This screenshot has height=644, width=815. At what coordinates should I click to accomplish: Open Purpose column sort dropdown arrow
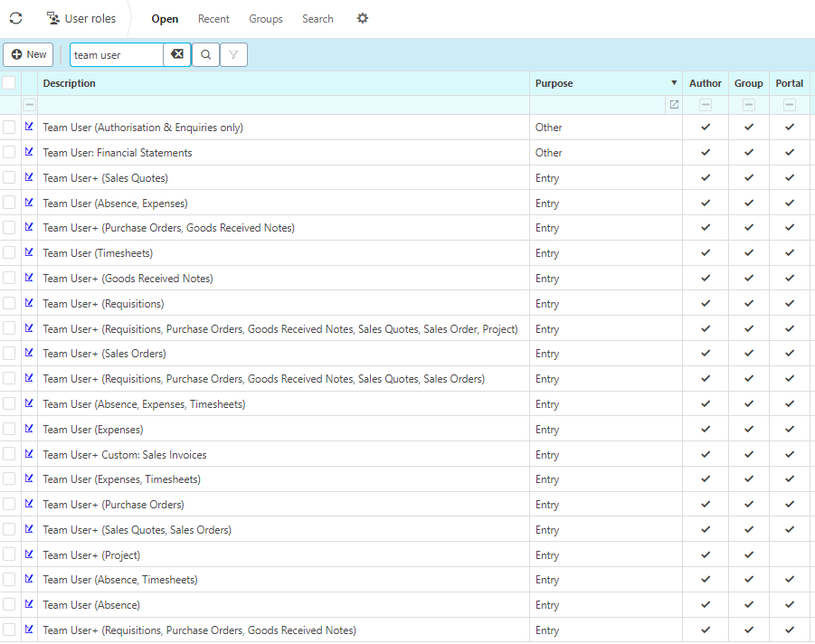pyautogui.click(x=674, y=82)
